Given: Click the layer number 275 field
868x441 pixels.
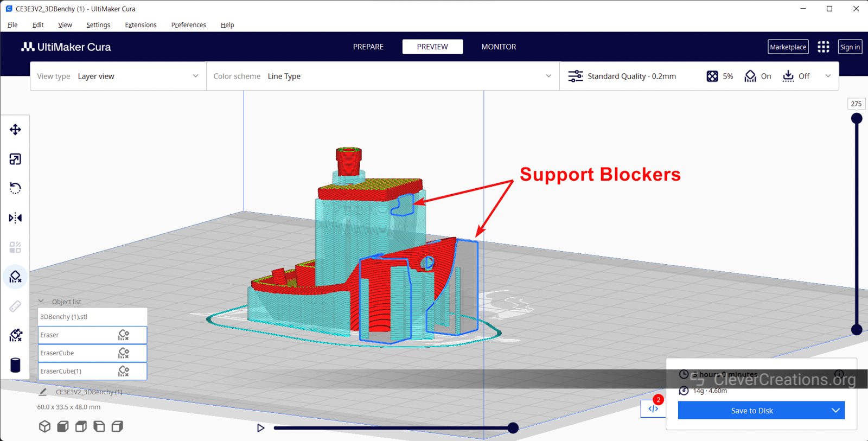Looking at the screenshot, I should (856, 104).
